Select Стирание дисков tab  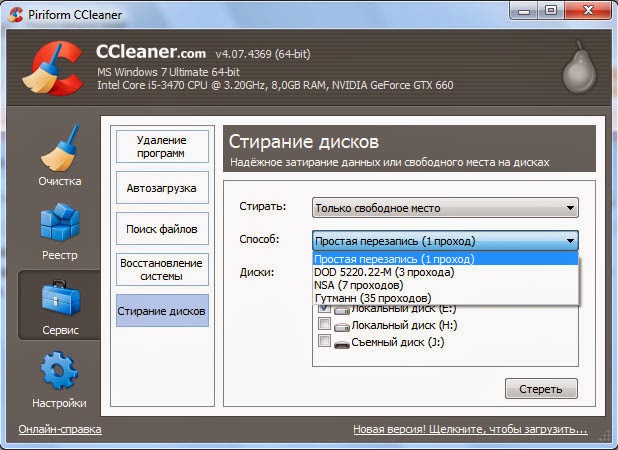(162, 311)
